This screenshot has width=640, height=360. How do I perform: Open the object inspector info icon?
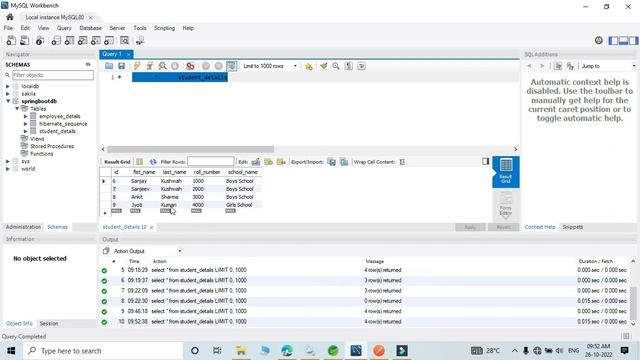40,40
